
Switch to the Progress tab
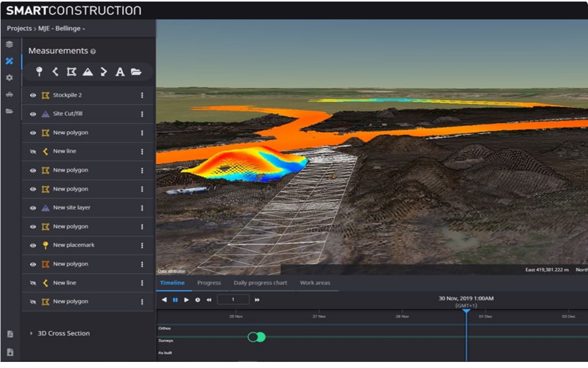tap(209, 283)
